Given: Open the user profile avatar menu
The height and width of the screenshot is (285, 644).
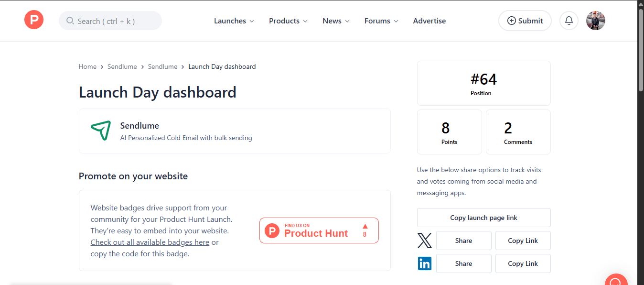Looking at the screenshot, I should (x=595, y=21).
